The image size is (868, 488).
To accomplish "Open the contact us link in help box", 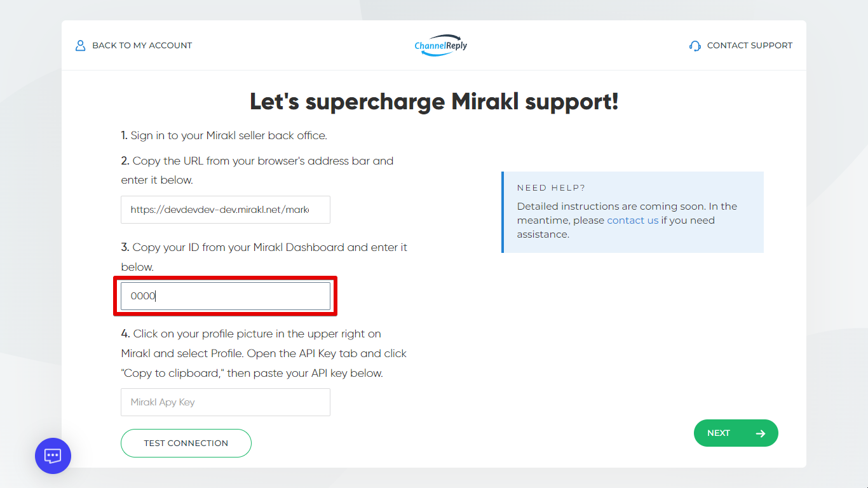I will (633, 220).
